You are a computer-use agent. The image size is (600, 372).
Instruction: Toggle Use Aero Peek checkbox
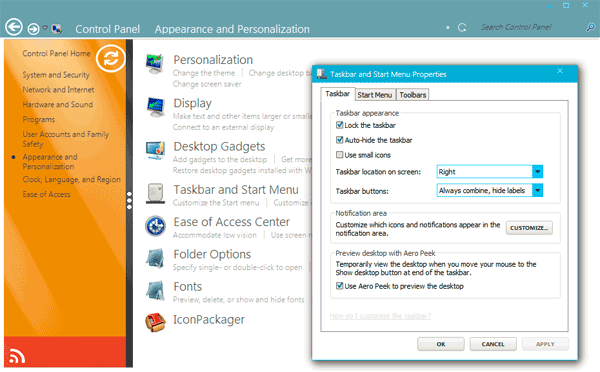point(339,286)
